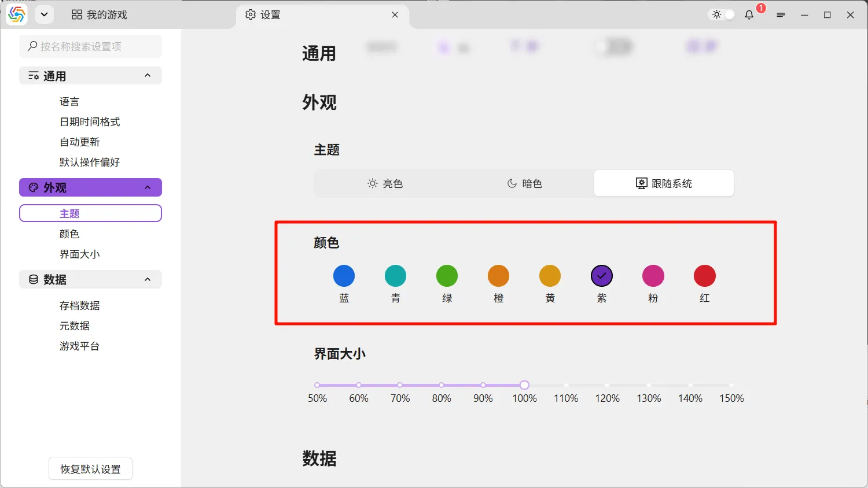Viewport: 868px width, 488px height.
Task: Open the hamburger menu in title bar
Action: [x=781, y=15]
